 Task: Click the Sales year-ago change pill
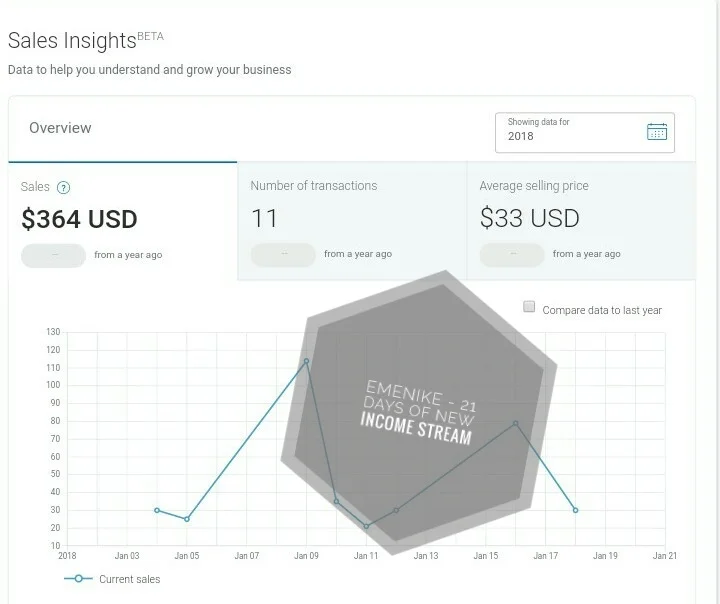tap(54, 255)
